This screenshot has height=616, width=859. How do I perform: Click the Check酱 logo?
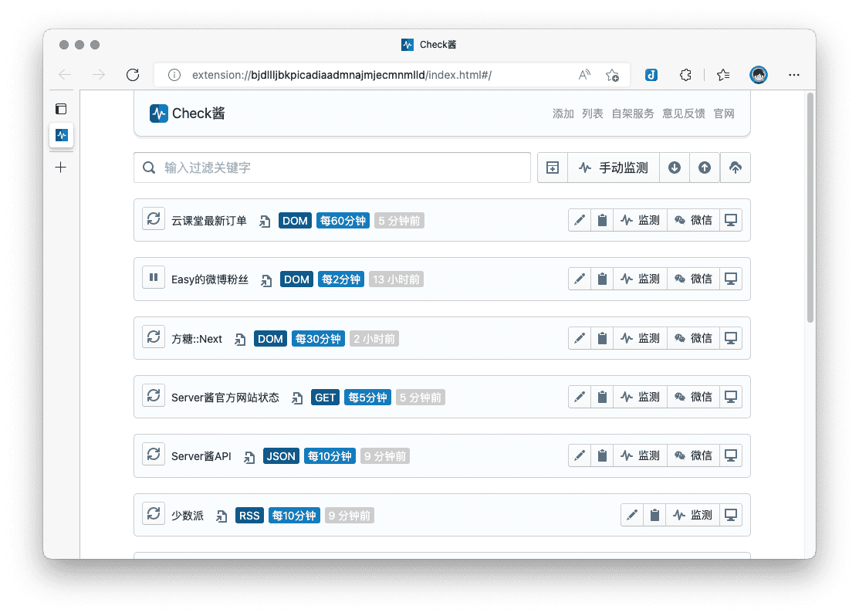tap(187, 113)
